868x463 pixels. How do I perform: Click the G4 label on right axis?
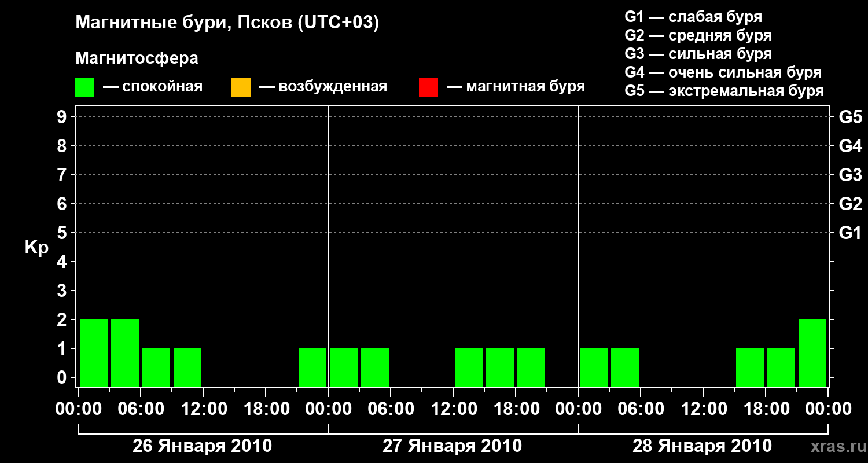[851, 146]
